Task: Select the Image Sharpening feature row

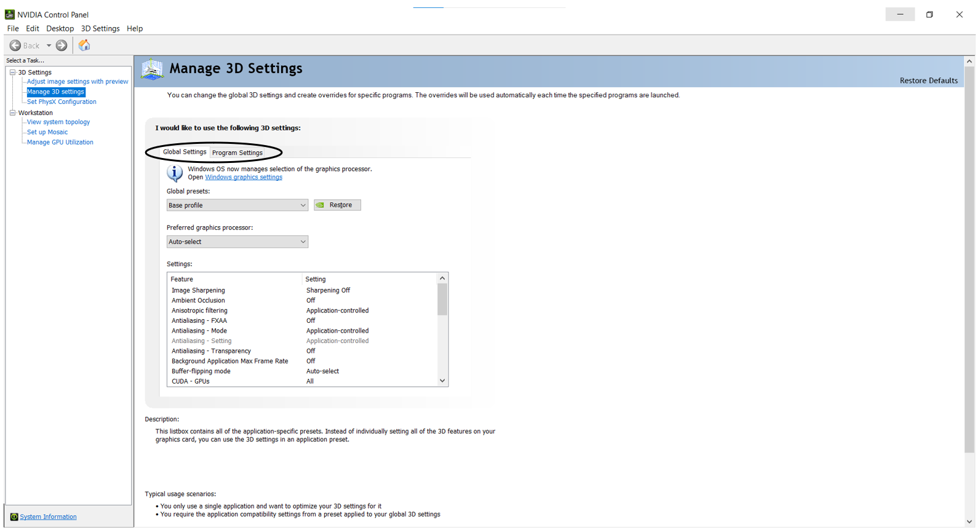Action: pos(198,291)
